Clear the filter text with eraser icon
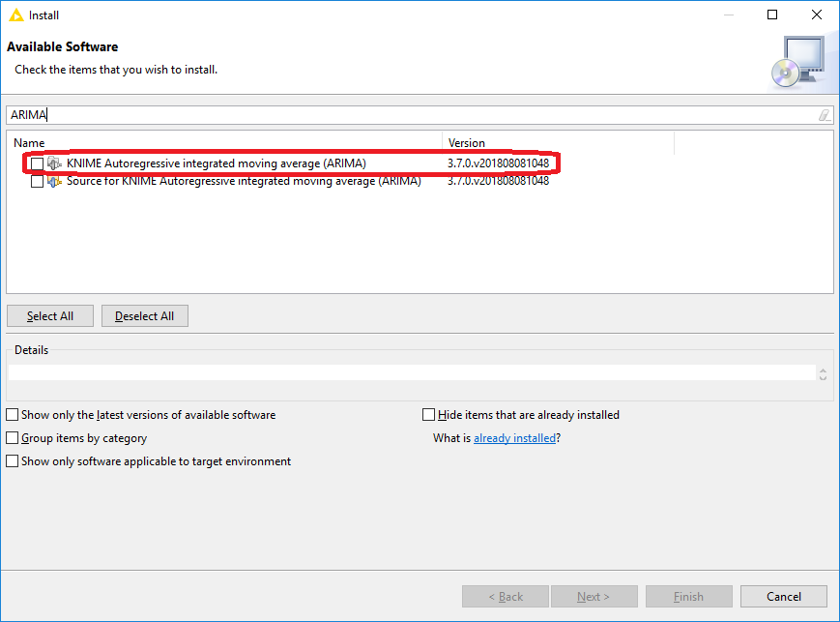Image resolution: width=840 pixels, height=622 pixels. (825, 115)
